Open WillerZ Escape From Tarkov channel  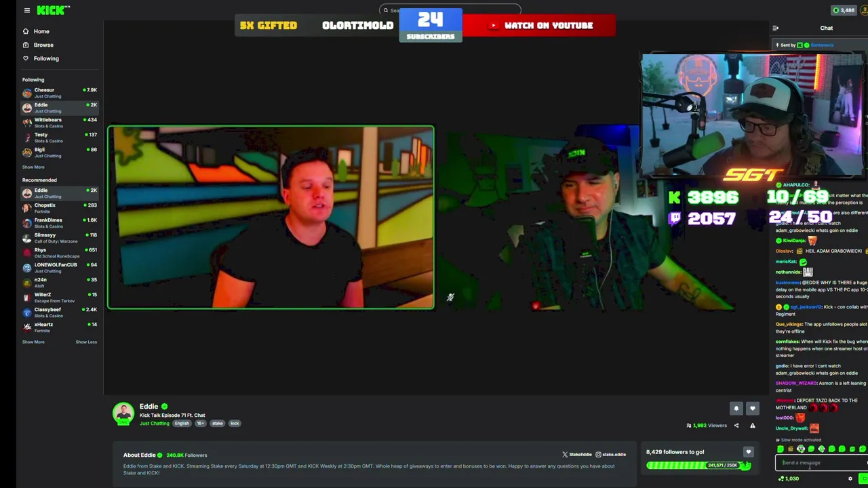pyautogui.click(x=59, y=298)
